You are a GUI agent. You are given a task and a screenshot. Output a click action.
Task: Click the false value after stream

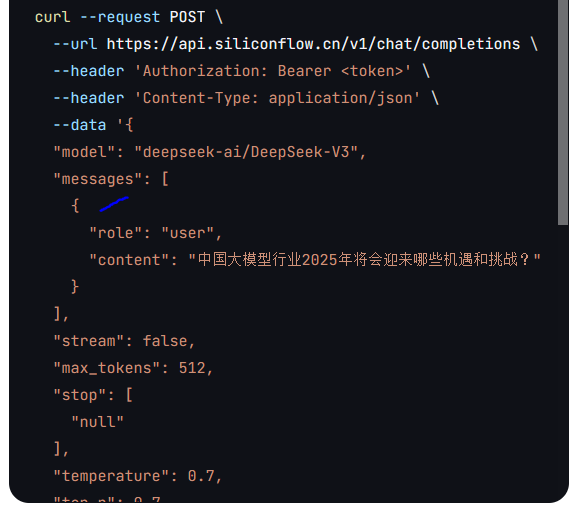(x=165, y=341)
